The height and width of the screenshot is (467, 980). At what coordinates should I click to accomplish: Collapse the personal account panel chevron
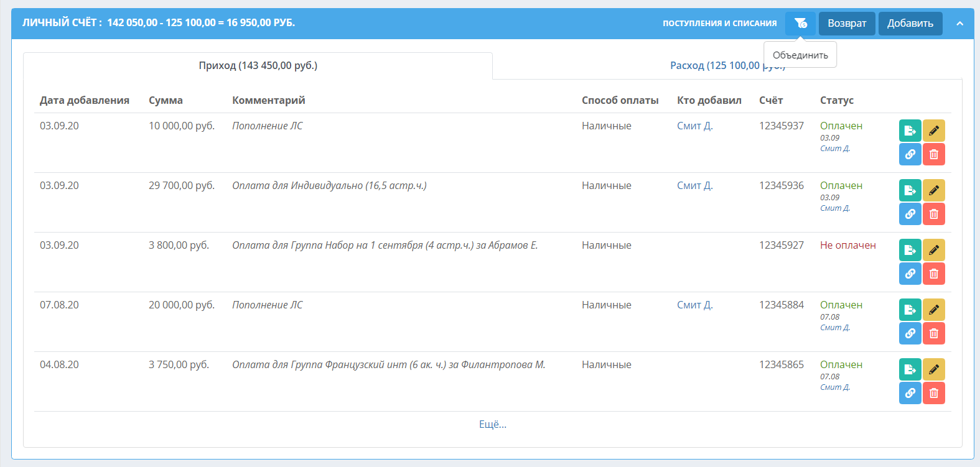959,24
